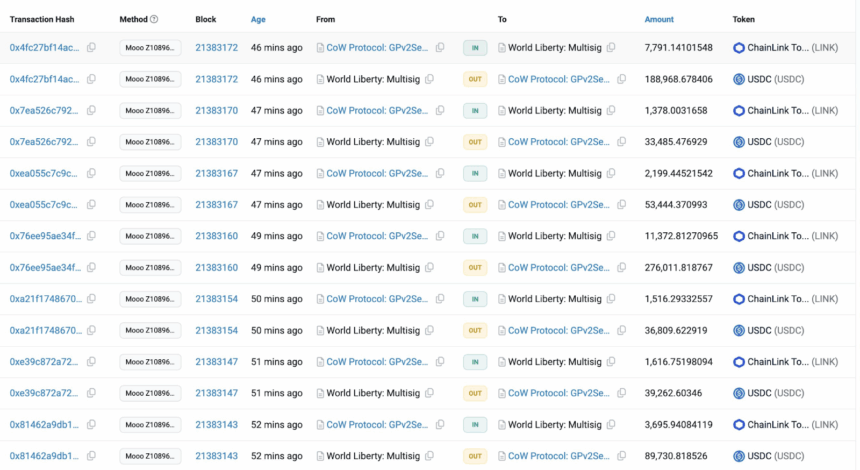Copy From address in the 89,730.818526 row
The height and width of the screenshot is (470, 860).
tap(429, 456)
